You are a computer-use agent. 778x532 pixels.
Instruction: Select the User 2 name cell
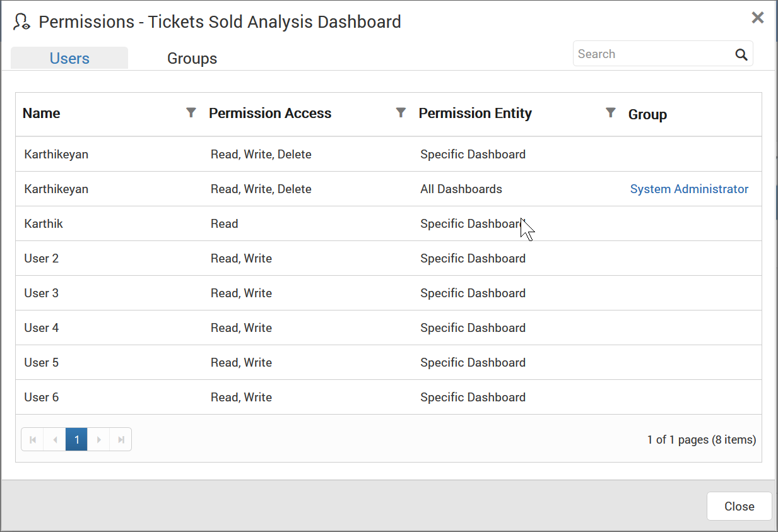pyautogui.click(x=42, y=258)
